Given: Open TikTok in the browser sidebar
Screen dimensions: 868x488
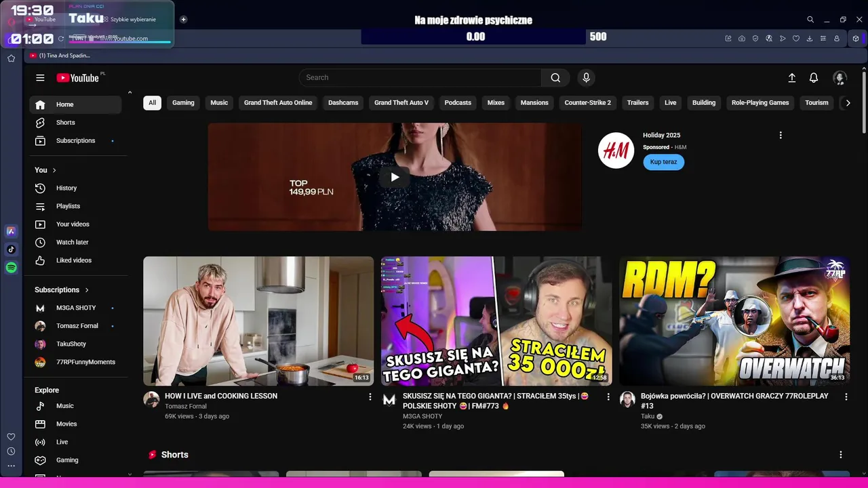Looking at the screenshot, I should click(x=11, y=249).
